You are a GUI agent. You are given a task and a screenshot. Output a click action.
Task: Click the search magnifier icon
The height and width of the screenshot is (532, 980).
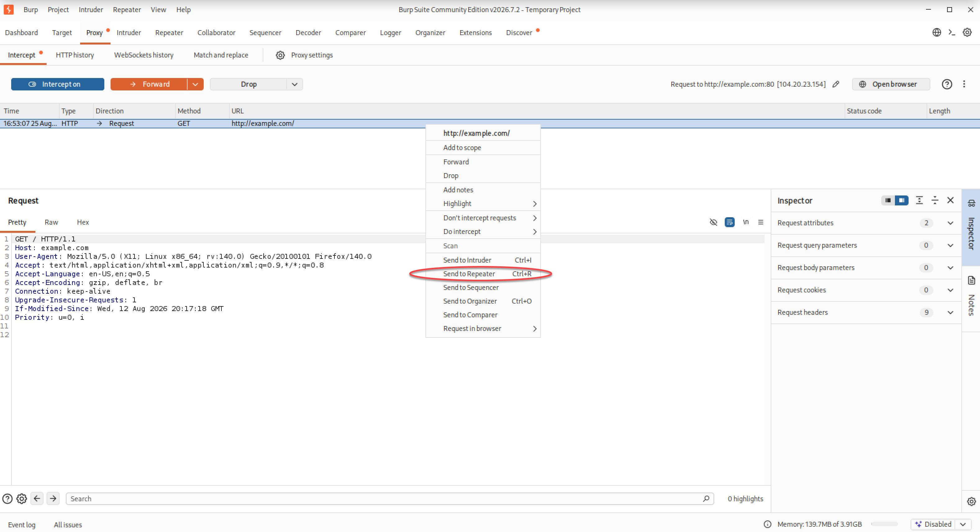tap(706, 498)
